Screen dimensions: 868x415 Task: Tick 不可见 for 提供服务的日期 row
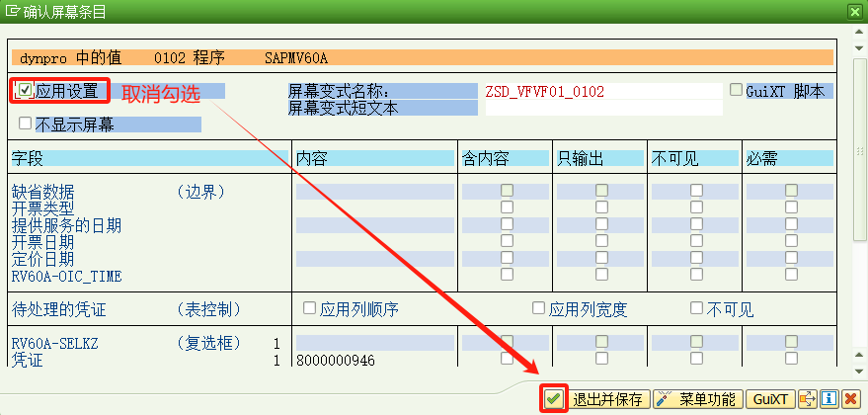click(x=696, y=224)
